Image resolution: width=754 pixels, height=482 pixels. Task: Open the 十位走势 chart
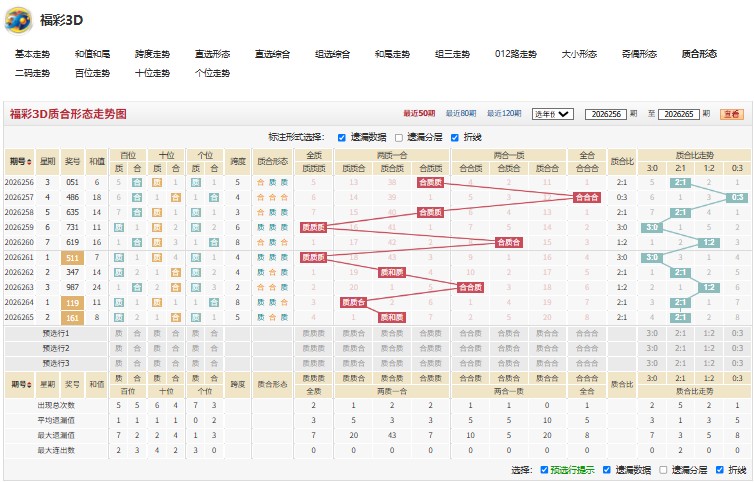click(x=152, y=73)
